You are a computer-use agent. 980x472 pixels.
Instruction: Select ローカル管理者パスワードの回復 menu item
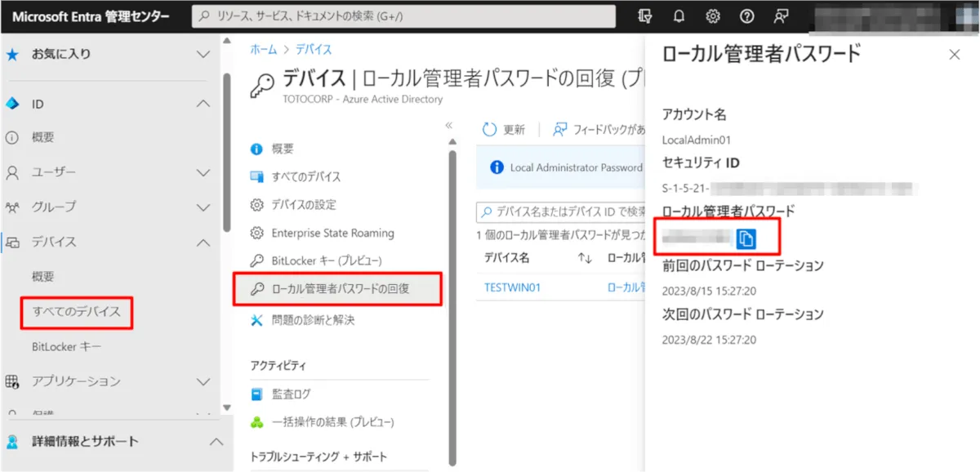tap(341, 289)
